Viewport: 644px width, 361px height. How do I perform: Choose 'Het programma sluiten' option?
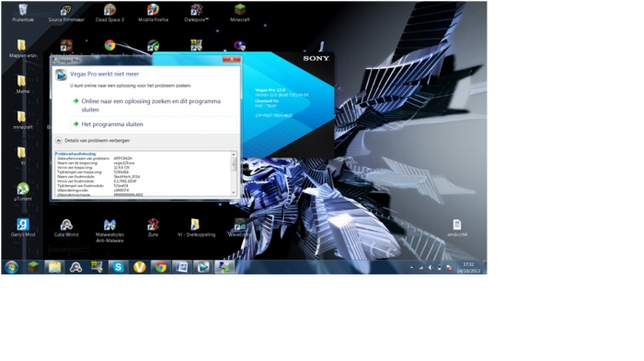112,124
